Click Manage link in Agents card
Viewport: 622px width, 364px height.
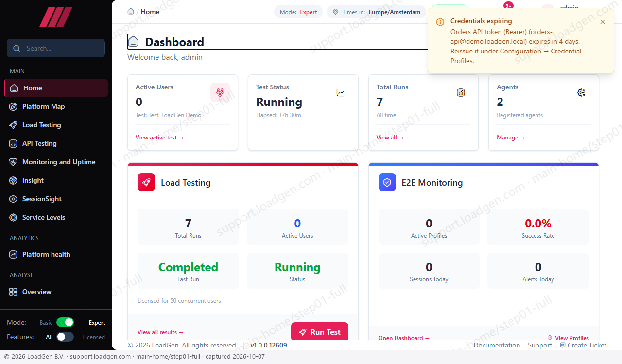pyautogui.click(x=511, y=138)
